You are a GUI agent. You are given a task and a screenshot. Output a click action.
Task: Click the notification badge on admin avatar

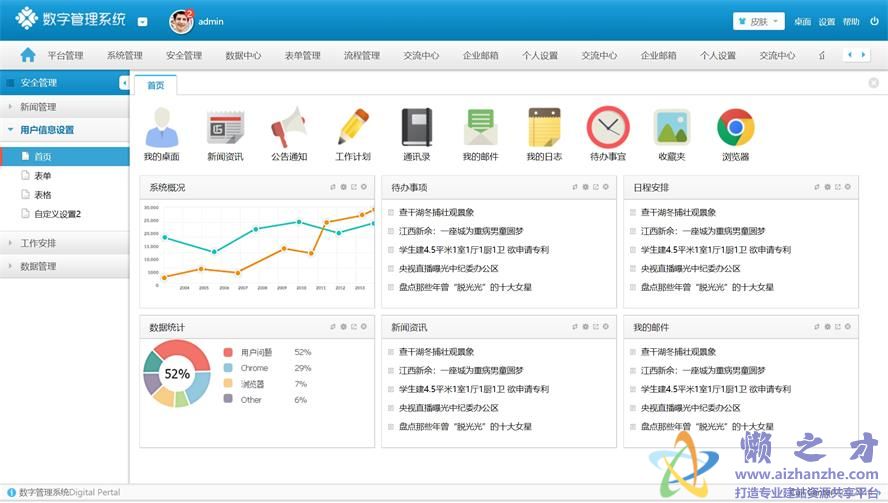point(189,12)
